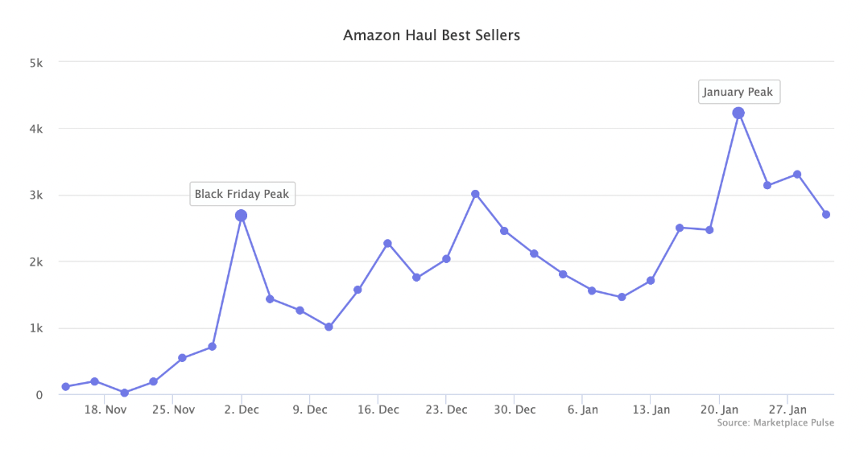The image size is (868, 457).
Task: Click the "23. Dec" x-axis label
Action: [446, 410]
